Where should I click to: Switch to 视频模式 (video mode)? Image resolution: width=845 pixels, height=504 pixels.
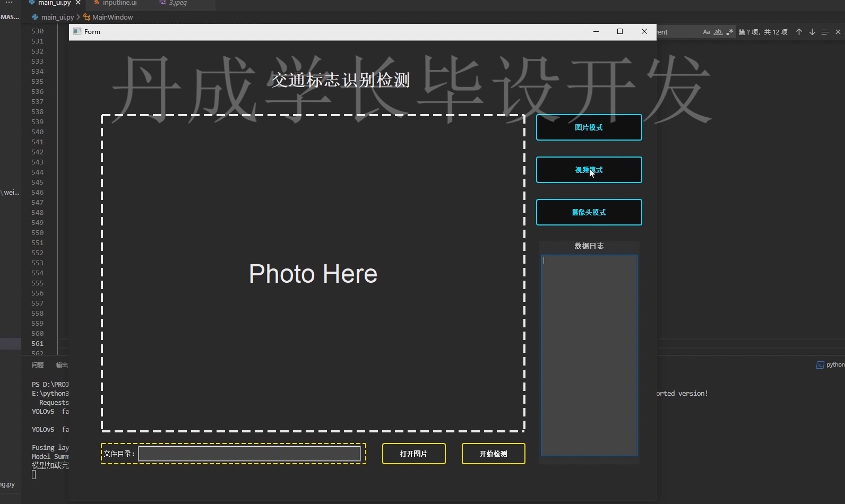(x=589, y=170)
